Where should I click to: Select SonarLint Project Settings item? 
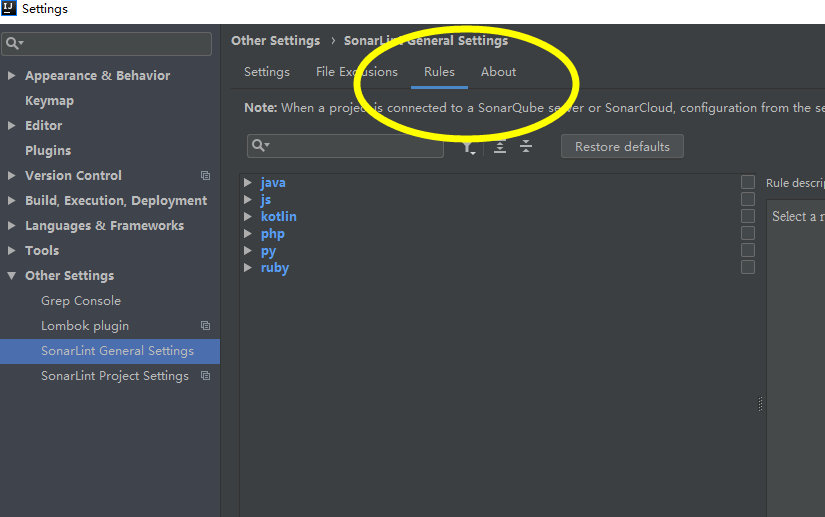(x=115, y=376)
